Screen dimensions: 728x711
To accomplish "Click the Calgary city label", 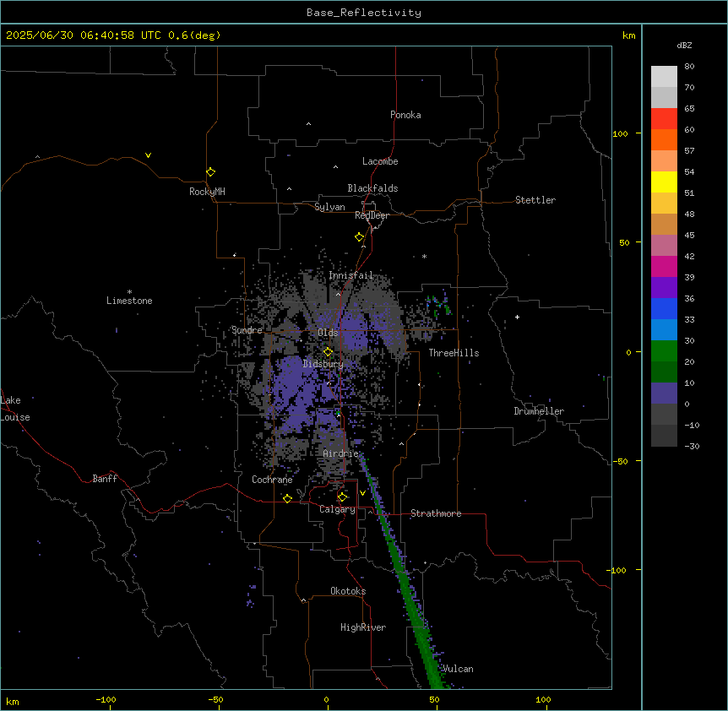I will point(337,509).
